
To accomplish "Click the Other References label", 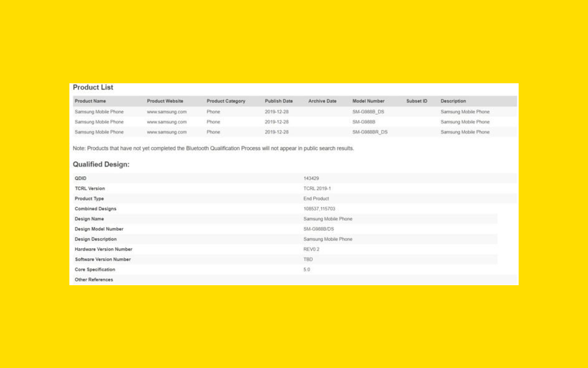I will click(94, 280).
